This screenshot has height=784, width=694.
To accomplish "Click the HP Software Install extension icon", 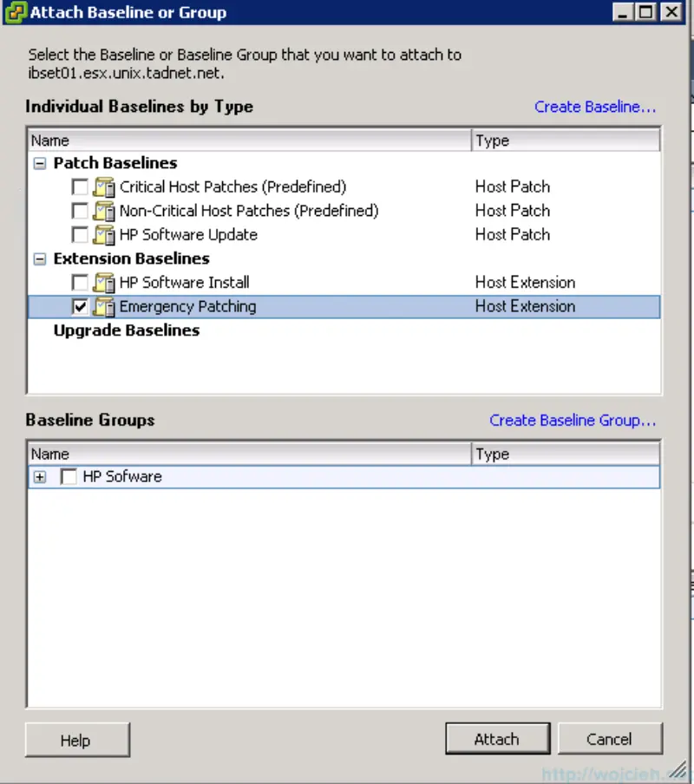I will tap(102, 282).
